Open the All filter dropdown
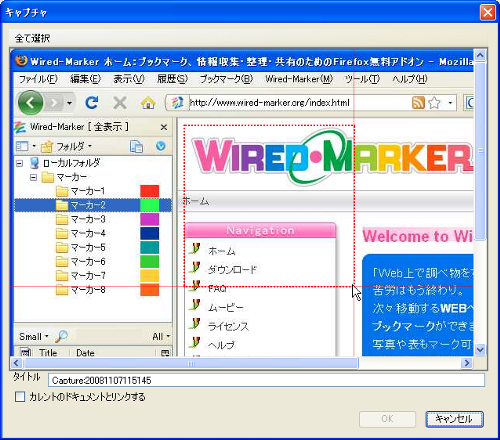Viewport: 500px width, 440px height. click(x=161, y=336)
